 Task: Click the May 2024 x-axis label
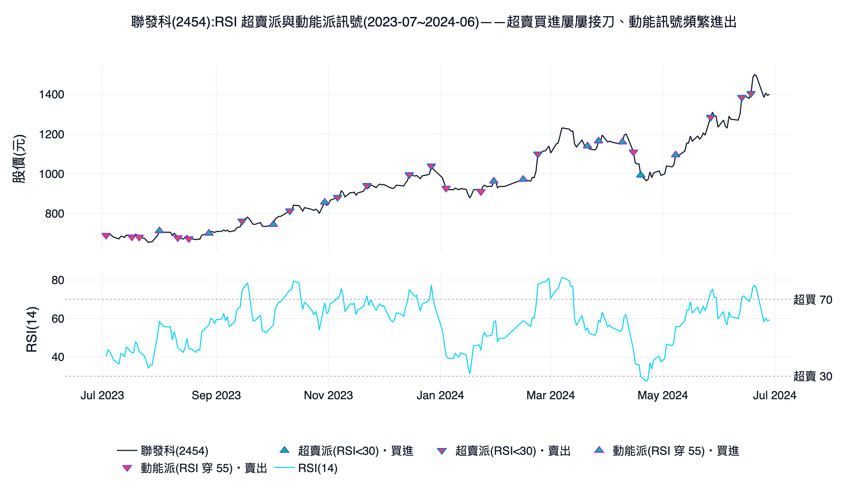[x=663, y=395]
